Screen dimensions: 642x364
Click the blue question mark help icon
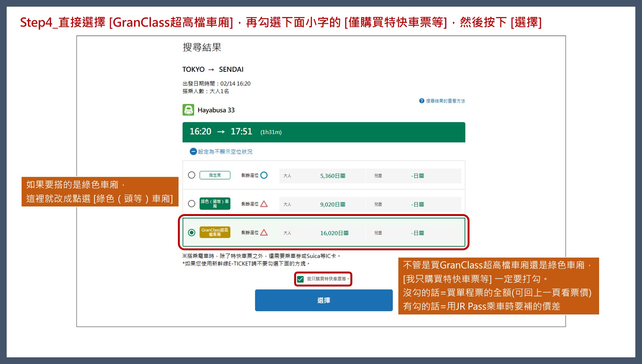(x=422, y=101)
